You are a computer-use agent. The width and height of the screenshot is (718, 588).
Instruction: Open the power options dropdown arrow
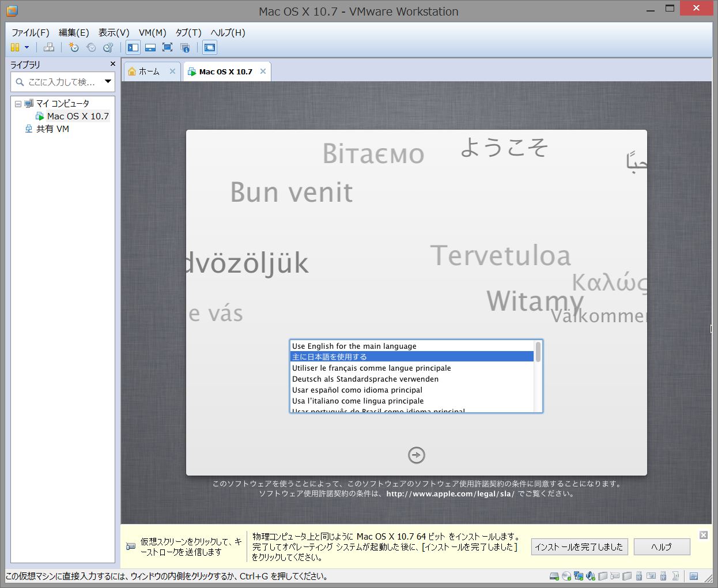click(x=27, y=48)
